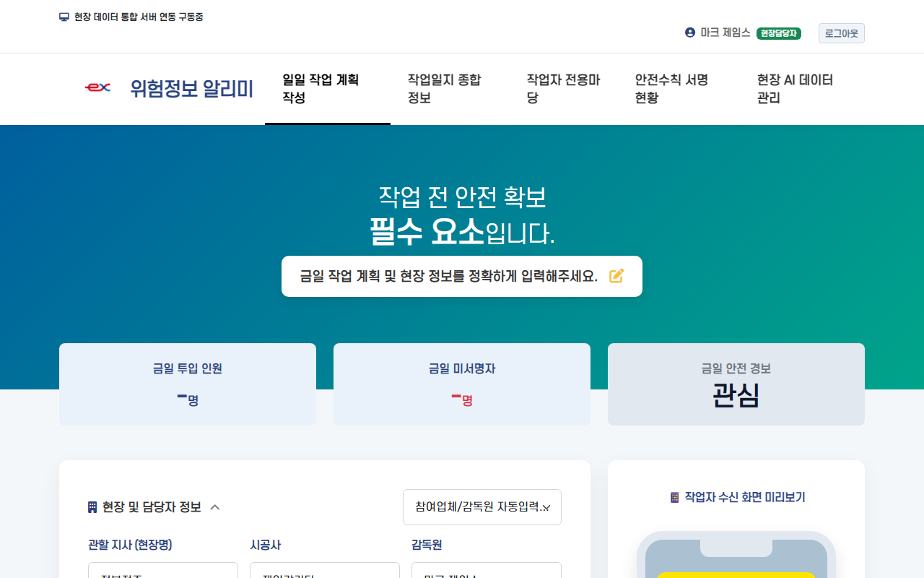Go to the 작업자 전용마당 tab
This screenshot has height=578, width=924.
(564, 89)
